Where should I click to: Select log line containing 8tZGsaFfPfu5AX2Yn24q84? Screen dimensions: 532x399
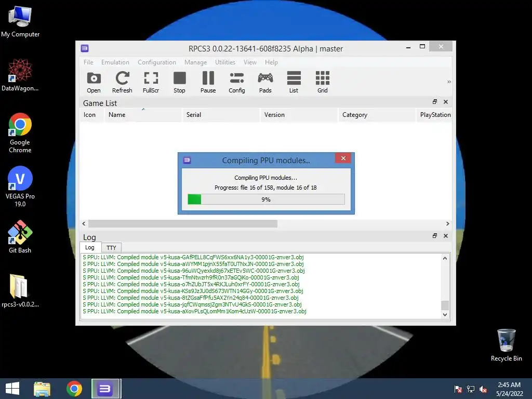(191, 298)
